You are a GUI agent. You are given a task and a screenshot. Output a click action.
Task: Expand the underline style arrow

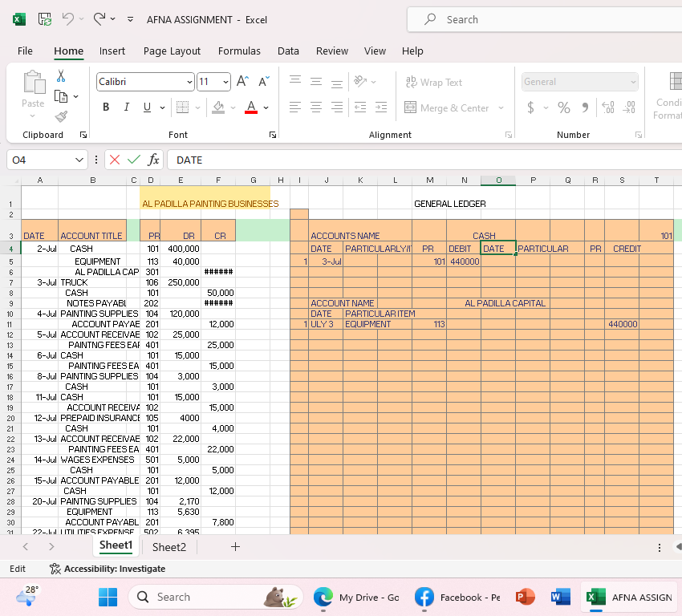pyautogui.click(x=162, y=107)
